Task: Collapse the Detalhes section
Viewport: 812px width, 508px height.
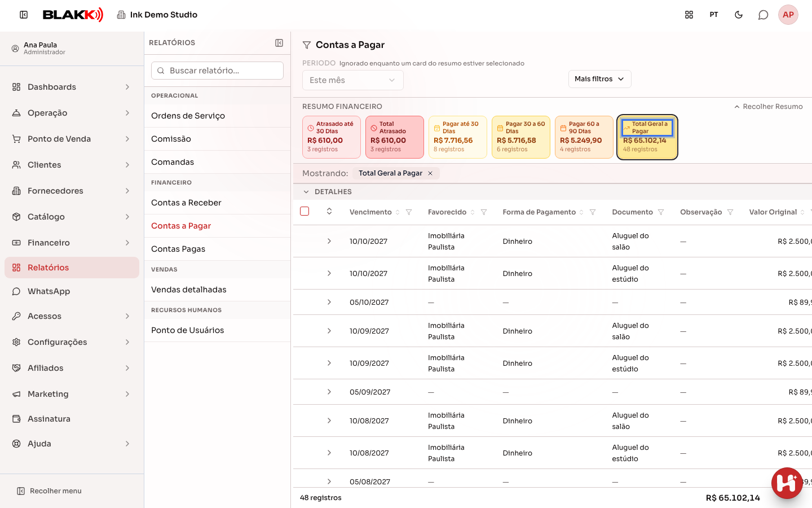Action: click(x=306, y=192)
